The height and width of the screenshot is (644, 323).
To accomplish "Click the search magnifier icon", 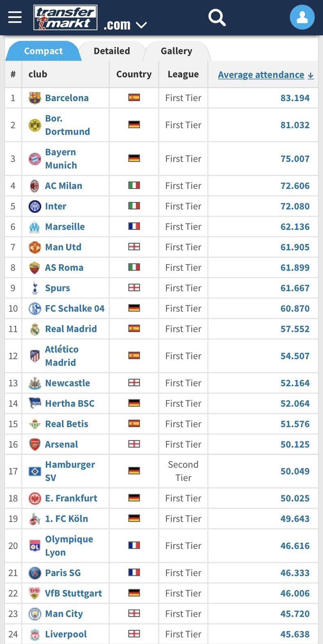I will (x=217, y=17).
